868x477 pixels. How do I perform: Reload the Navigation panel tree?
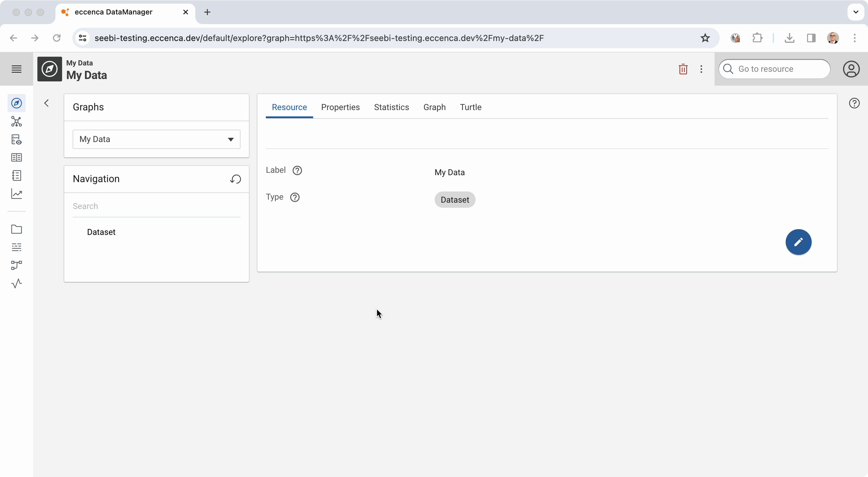(235, 179)
